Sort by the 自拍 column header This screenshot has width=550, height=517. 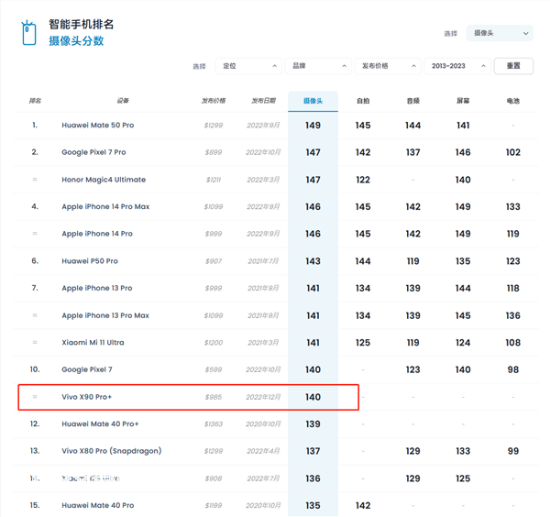click(363, 101)
